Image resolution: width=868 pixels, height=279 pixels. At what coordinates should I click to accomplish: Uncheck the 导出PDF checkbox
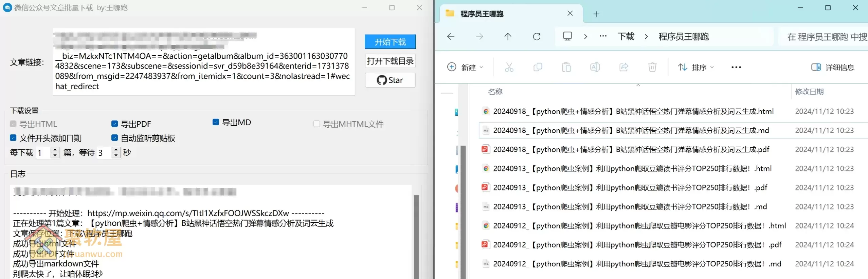114,124
